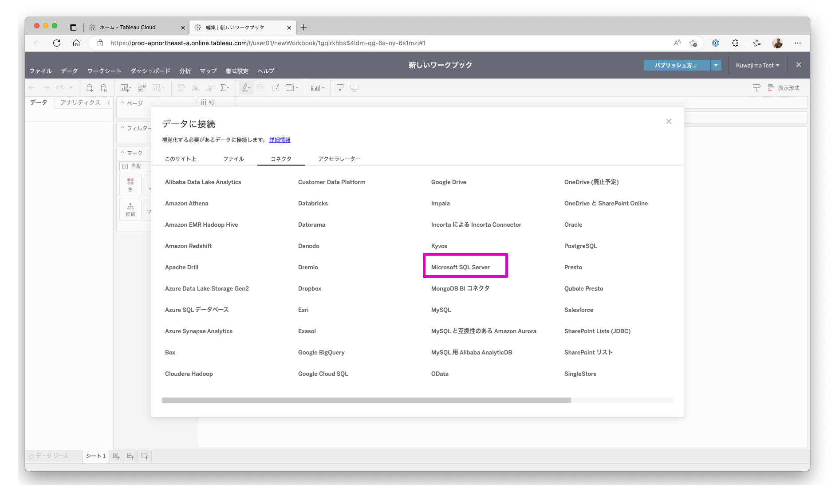Collapse the data pane with chevron
The width and height of the screenshot is (835, 504).
pyautogui.click(x=109, y=102)
